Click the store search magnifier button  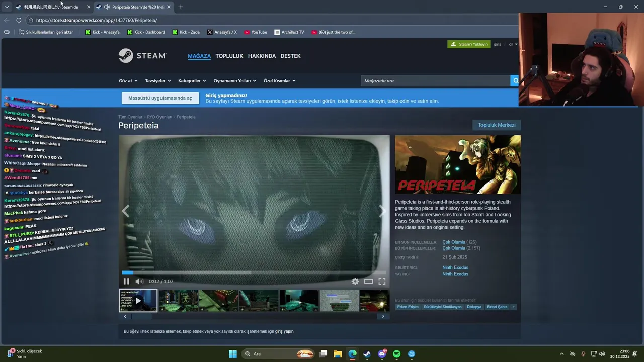[515, 81]
